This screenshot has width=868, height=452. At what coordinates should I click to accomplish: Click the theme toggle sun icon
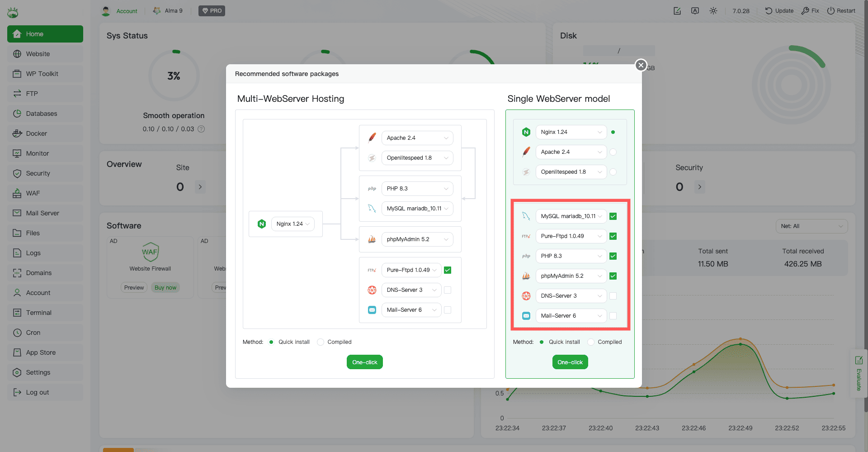click(713, 11)
